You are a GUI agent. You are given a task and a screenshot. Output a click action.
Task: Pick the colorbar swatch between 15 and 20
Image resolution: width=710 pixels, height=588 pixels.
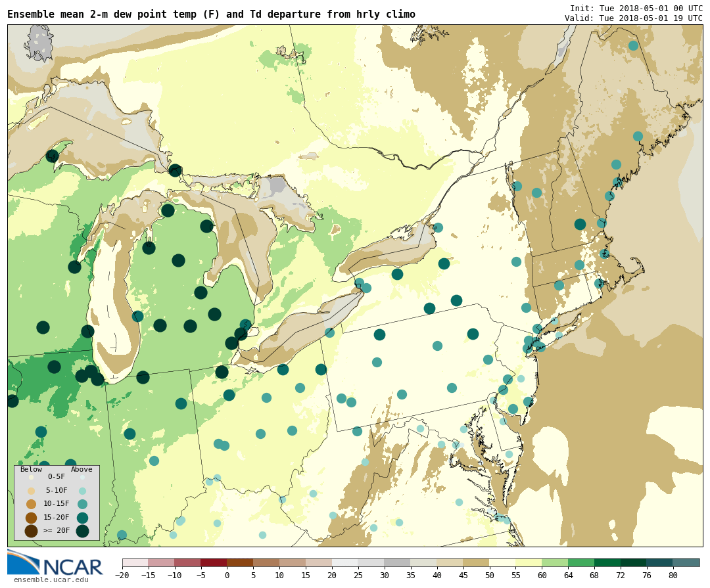319,562
